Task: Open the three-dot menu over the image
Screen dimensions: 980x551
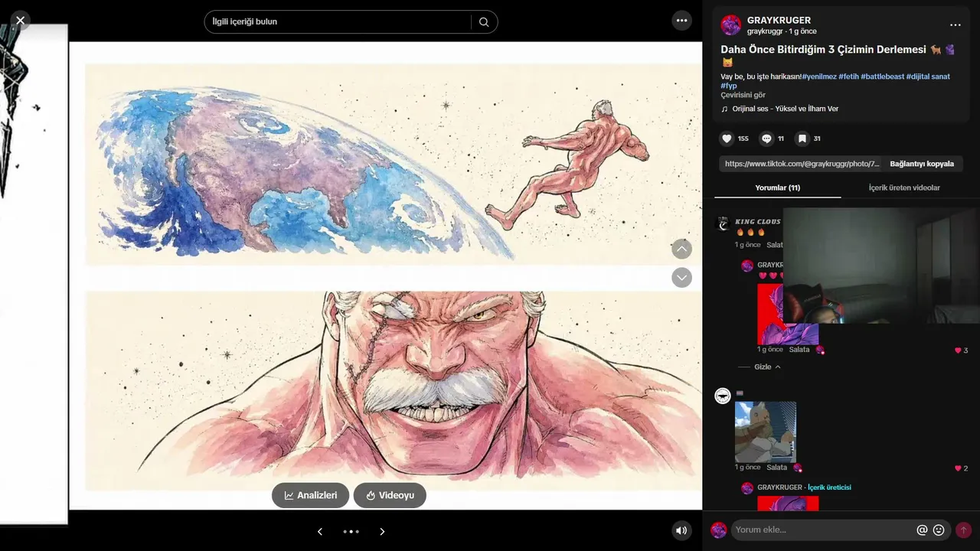Action: tap(681, 21)
